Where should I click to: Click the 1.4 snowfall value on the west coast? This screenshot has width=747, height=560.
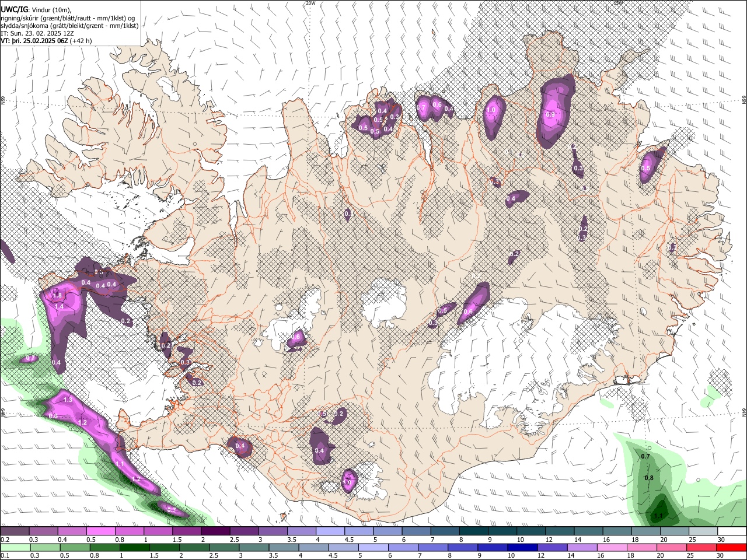(x=59, y=306)
